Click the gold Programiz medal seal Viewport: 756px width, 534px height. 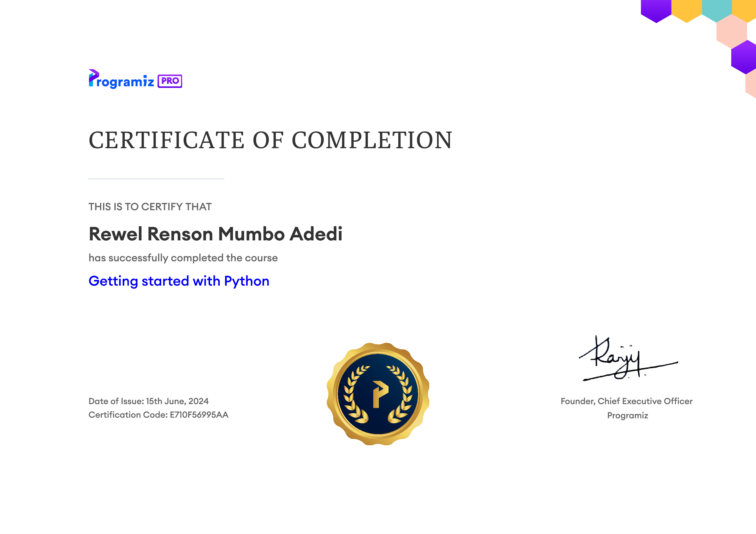[x=378, y=394]
